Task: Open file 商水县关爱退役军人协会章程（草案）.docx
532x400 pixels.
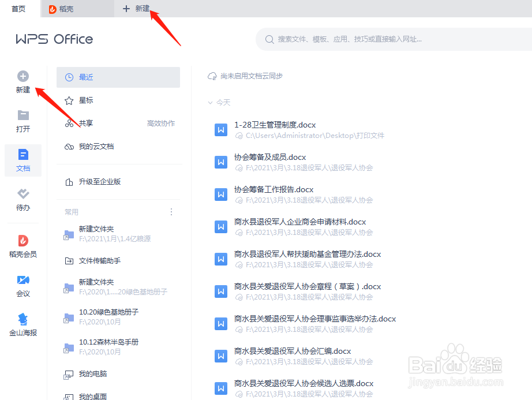Action: click(x=308, y=287)
